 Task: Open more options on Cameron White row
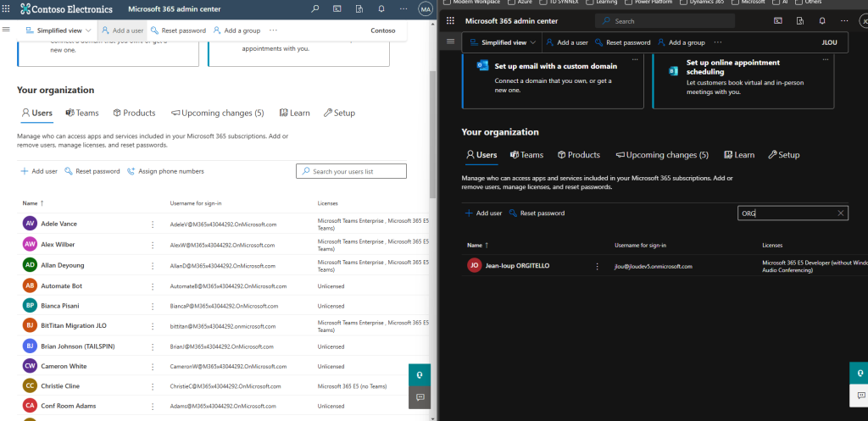coord(153,366)
